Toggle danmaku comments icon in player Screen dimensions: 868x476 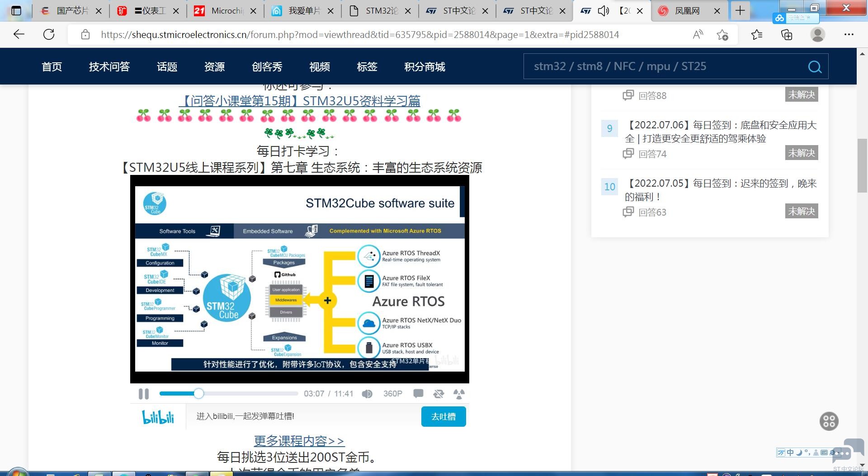(418, 394)
